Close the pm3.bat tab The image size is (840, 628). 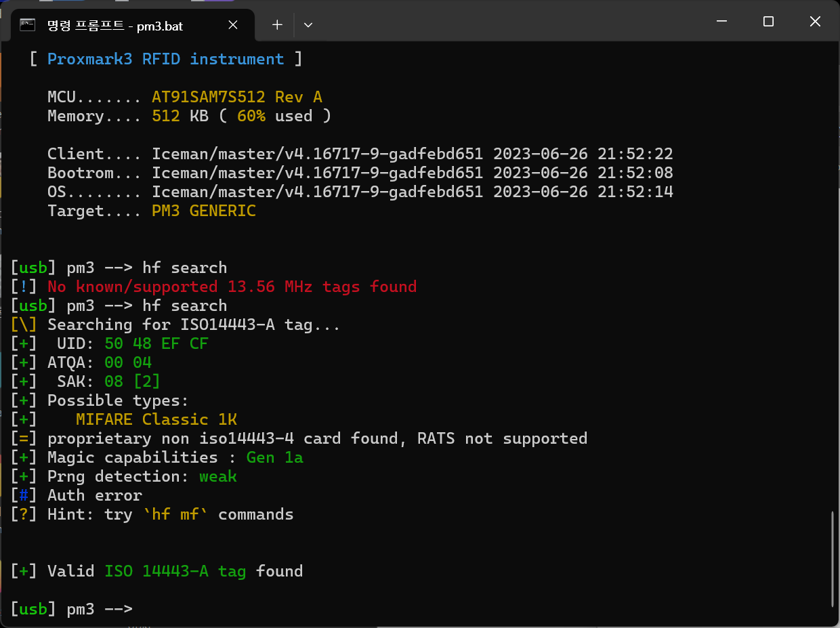coord(232,25)
